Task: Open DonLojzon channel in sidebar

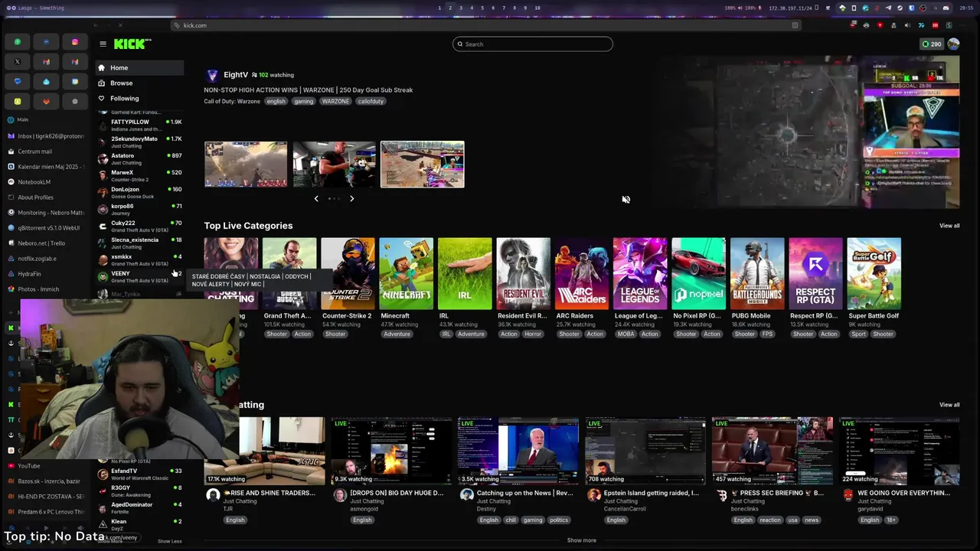Action: click(139, 192)
